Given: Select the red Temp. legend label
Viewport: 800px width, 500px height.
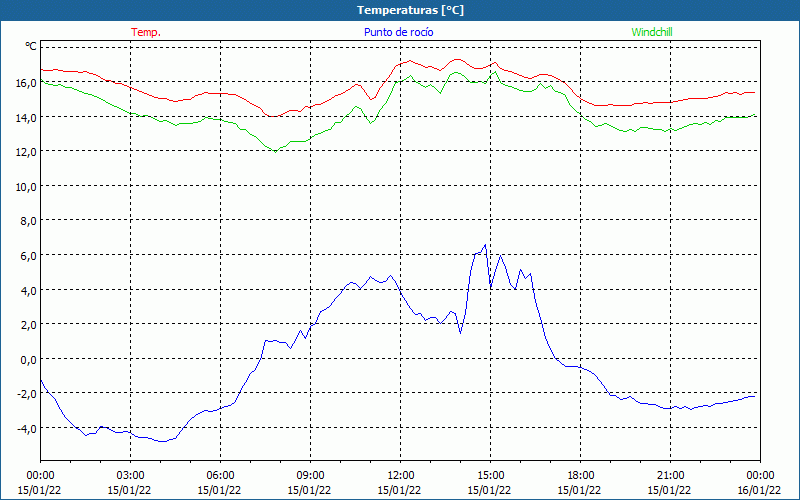Looking at the screenshot, I should pyautogui.click(x=146, y=32).
